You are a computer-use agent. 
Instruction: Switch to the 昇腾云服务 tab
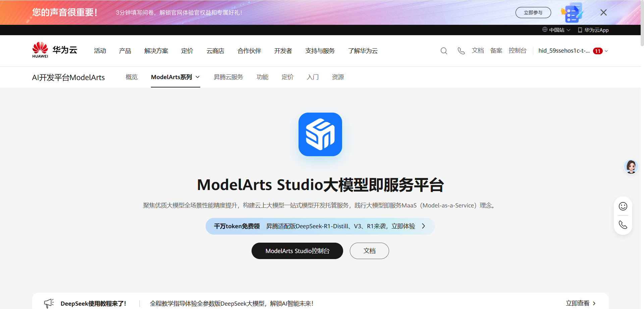tap(228, 77)
